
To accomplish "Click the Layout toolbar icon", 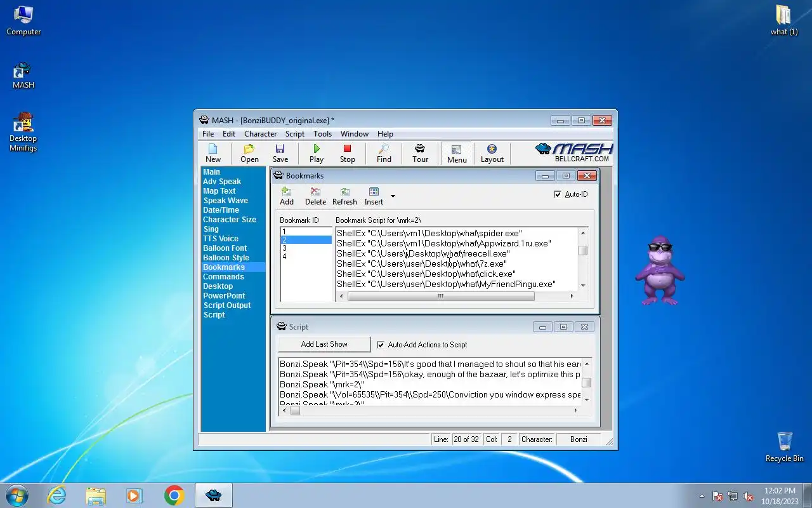I will tap(492, 153).
